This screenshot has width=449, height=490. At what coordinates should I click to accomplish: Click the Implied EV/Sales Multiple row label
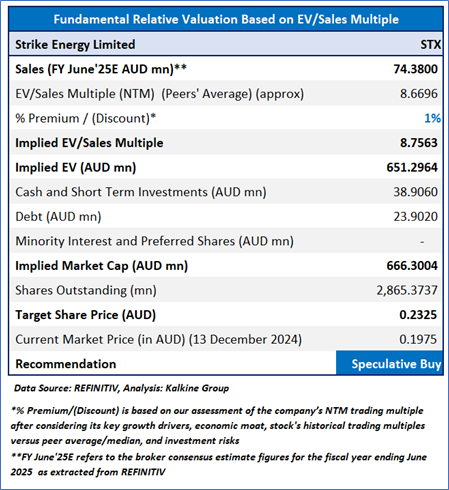coord(89,143)
